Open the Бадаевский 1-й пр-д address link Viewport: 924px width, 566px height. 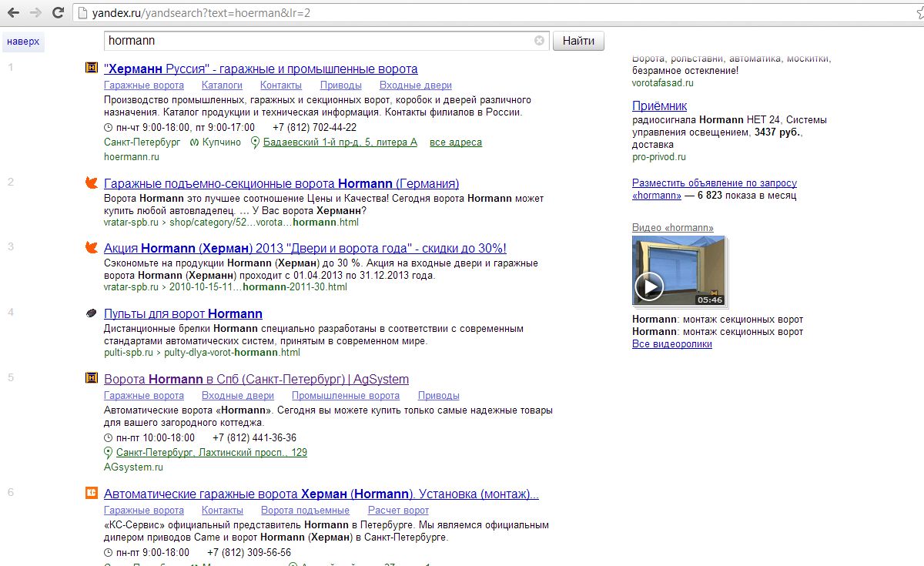coord(340,142)
